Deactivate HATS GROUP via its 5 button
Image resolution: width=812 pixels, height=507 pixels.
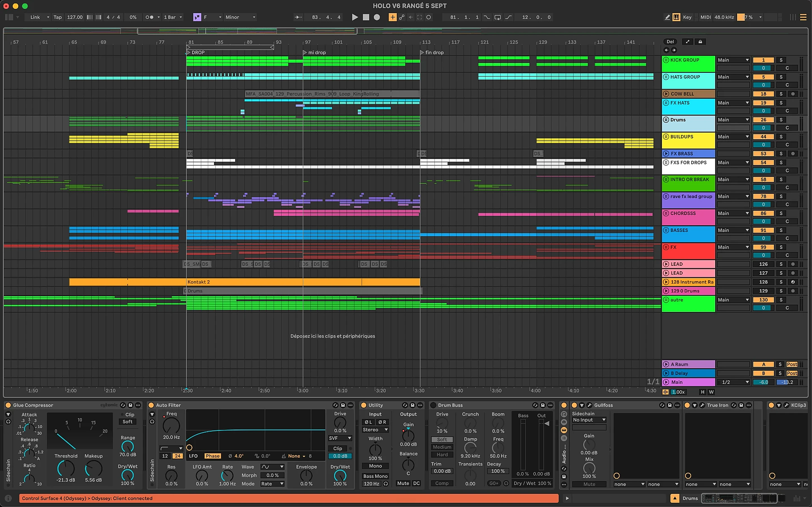coord(764,77)
